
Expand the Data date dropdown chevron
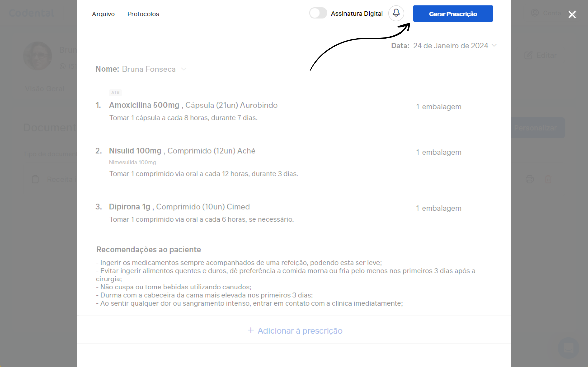pyautogui.click(x=494, y=45)
